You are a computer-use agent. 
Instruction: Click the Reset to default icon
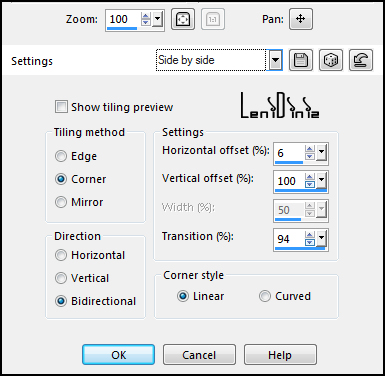[361, 60]
